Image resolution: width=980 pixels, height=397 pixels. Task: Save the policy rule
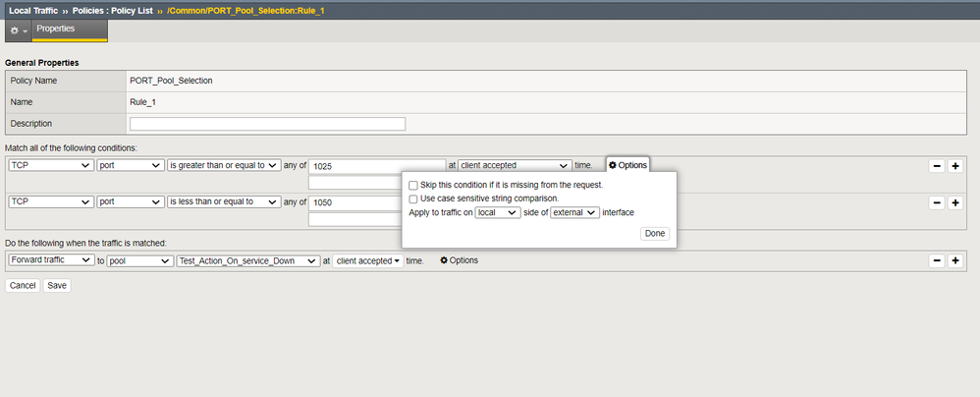(57, 286)
